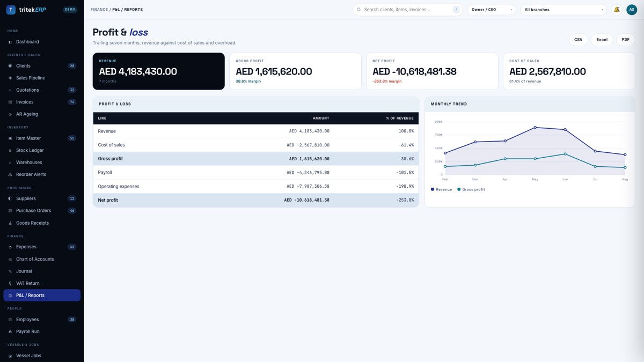The width and height of the screenshot is (644, 362).
Task: Click the Payroll Run sidebar icon
Action: [x=10, y=331]
